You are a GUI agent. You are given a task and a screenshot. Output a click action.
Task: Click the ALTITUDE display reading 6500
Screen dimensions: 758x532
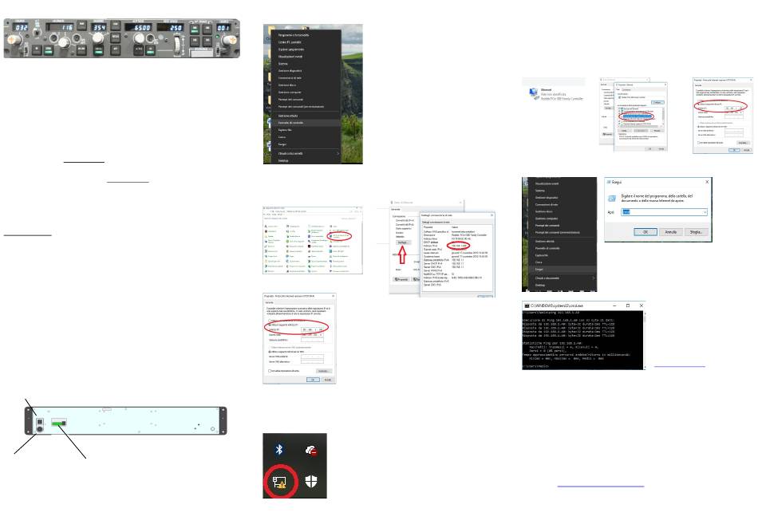(x=138, y=27)
